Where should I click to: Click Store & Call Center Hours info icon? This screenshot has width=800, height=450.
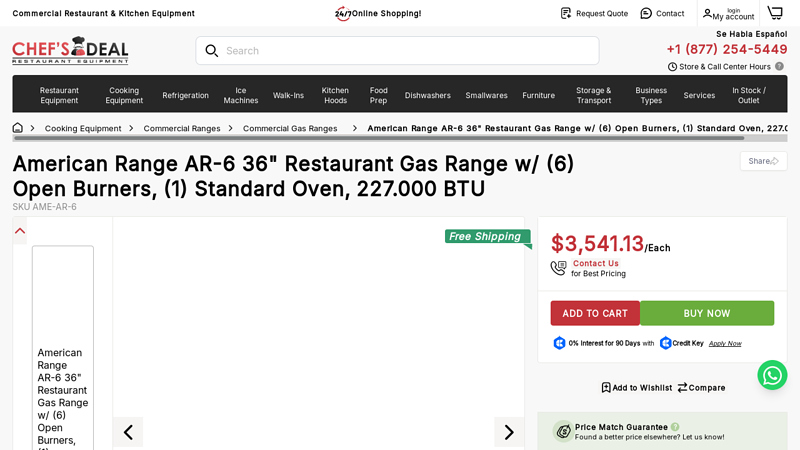point(779,67)
